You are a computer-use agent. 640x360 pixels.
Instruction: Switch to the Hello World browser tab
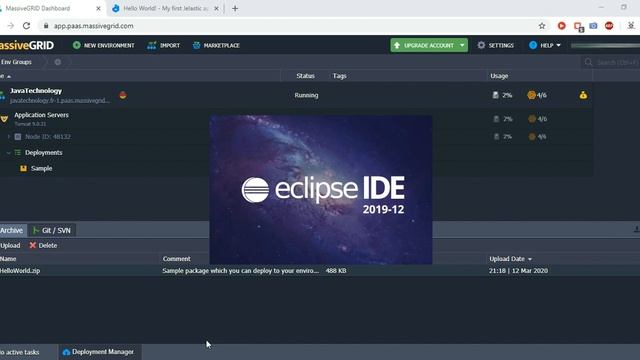point(165,8)
